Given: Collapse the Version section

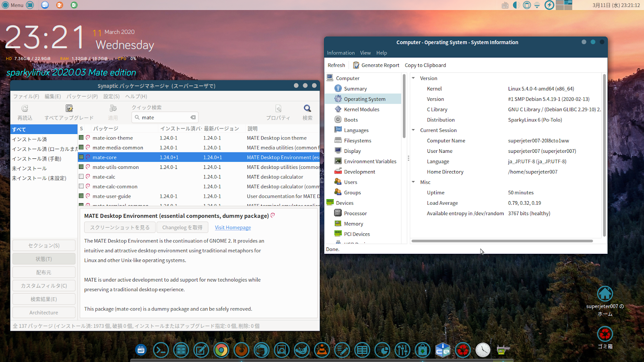Looking at the screenshot, I should [x=413, y=78].
